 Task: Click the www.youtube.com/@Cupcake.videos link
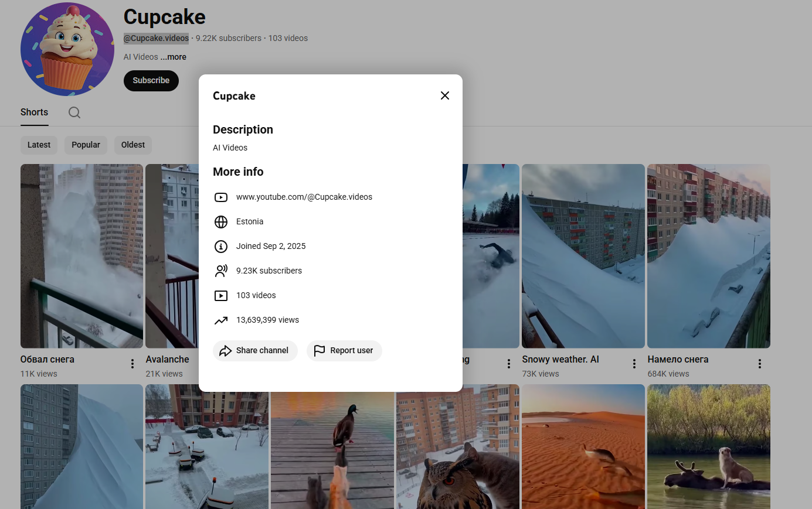point(304,197)
